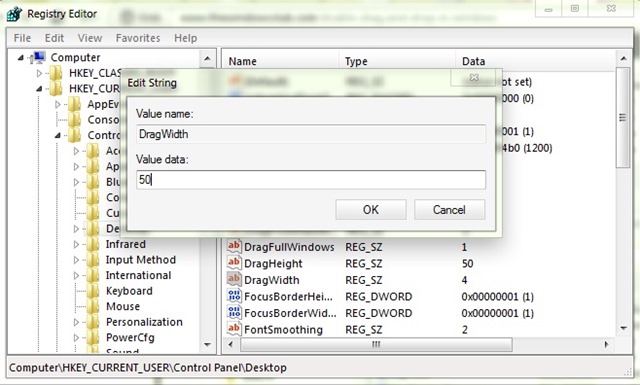Click the tree pane scroll down arrow
The height and width of the screenshot is (385, 640).
[x=207, y=345]
